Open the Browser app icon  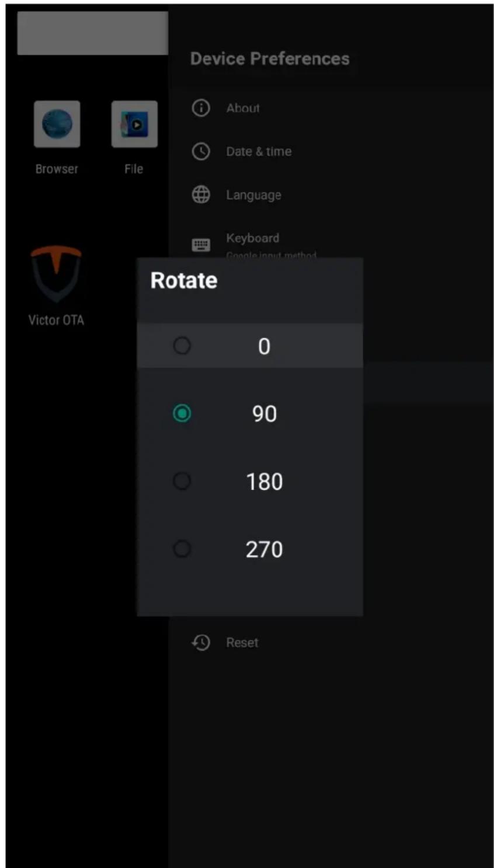click(57, 124)
